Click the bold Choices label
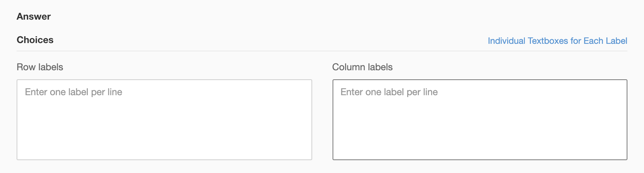 (x=35, y=40)
